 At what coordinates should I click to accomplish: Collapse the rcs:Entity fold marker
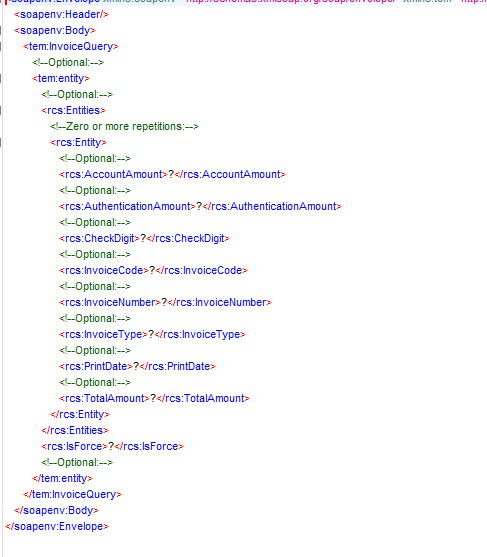[1, 142]
